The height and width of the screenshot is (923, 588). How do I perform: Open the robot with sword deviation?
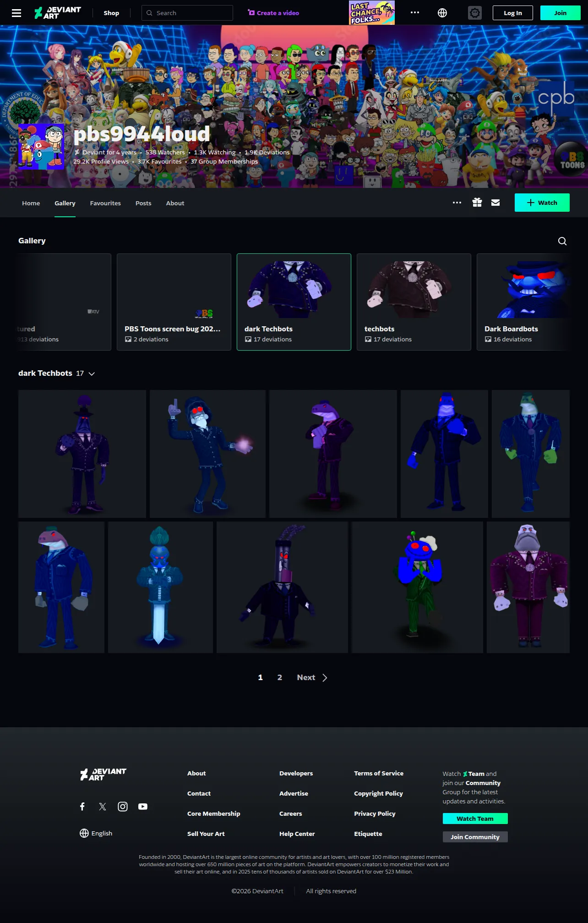coord(160,587)
